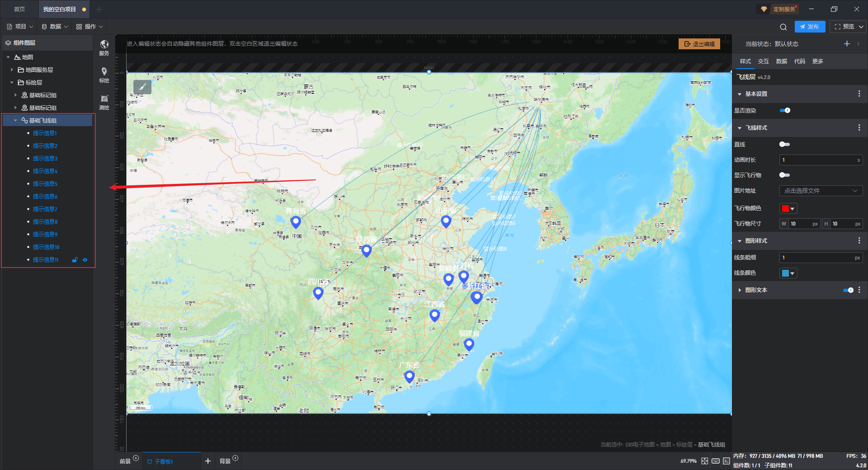This screenshot has width=868, height=470.
Task: Switch to the 代码 tab
Action: click(x=800, y=61)
